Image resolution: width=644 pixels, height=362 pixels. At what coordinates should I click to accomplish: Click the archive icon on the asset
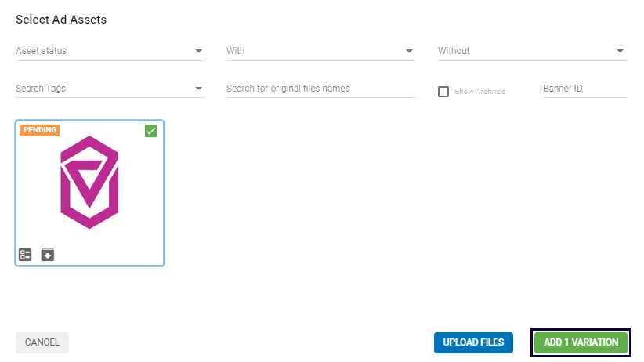click(x=48, y=255)
